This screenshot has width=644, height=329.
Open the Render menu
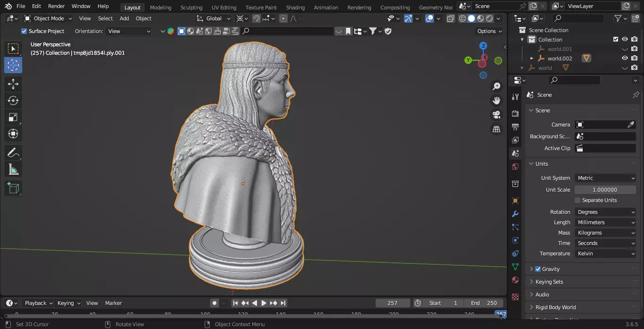pyautogui.click(x=56, y=6)
